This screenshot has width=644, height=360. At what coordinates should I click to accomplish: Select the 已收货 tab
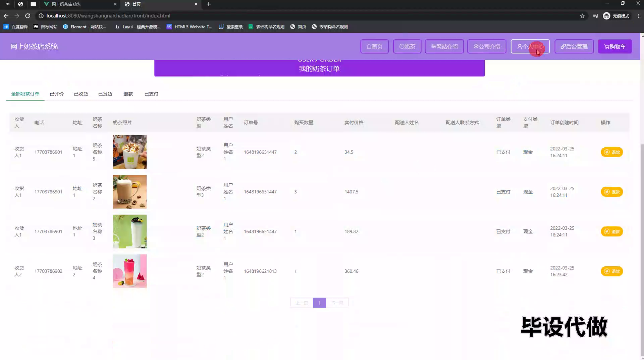[x=81, y=94]
